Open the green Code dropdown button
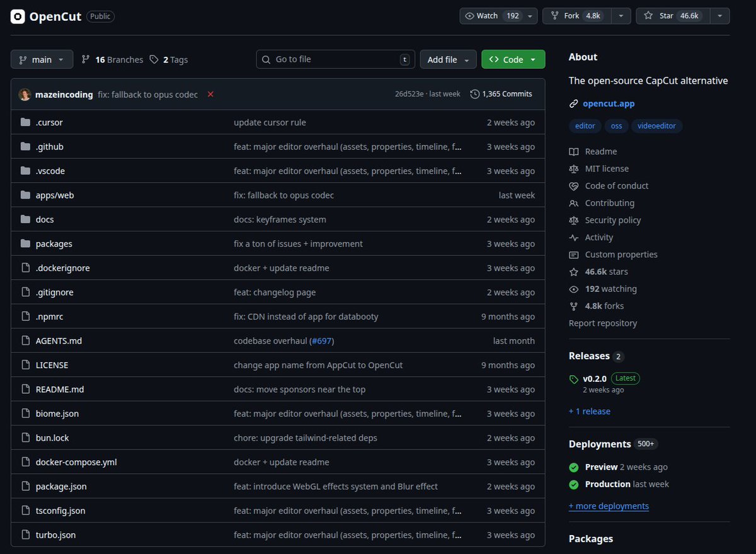 pyautogui.click(x=513, y=59)
